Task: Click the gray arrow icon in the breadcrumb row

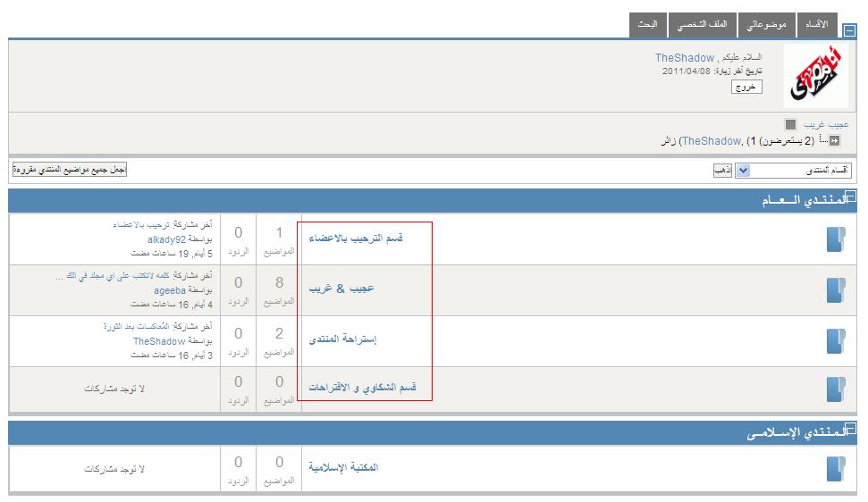Action: 834,141
